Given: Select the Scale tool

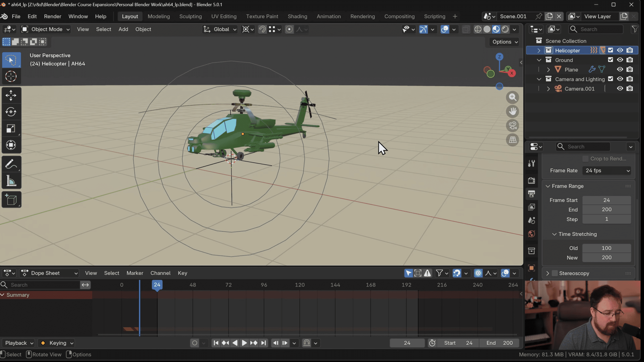Looking at the screenshot, I should click(x=11, y=128).
